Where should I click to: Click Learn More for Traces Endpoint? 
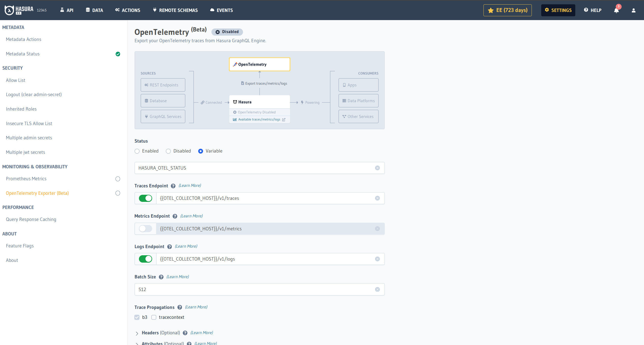coord(190,186)
